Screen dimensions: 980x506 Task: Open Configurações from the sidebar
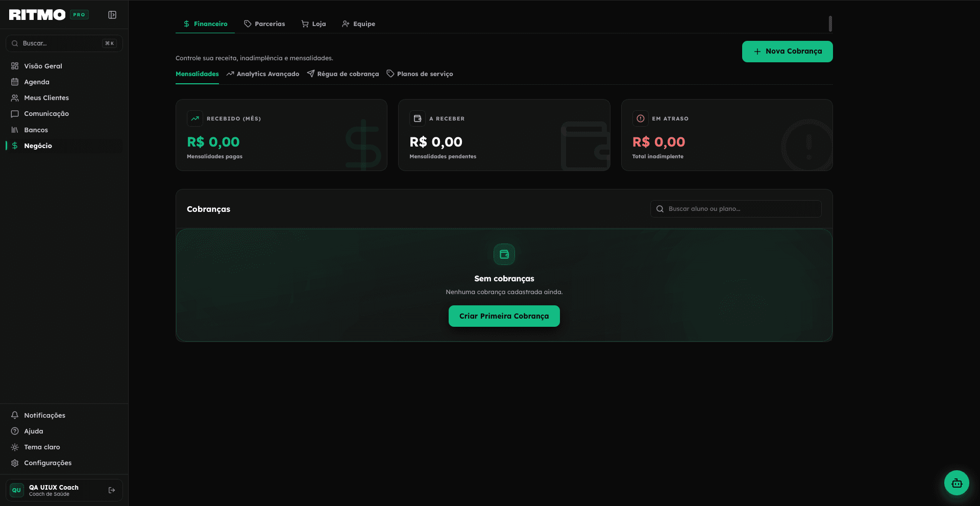point(64,463)
